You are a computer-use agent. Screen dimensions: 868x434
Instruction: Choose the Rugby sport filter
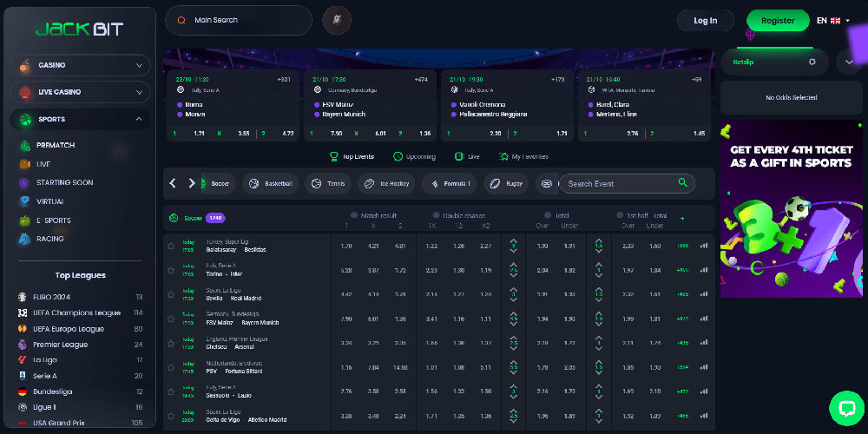click(x=506, y=183)
